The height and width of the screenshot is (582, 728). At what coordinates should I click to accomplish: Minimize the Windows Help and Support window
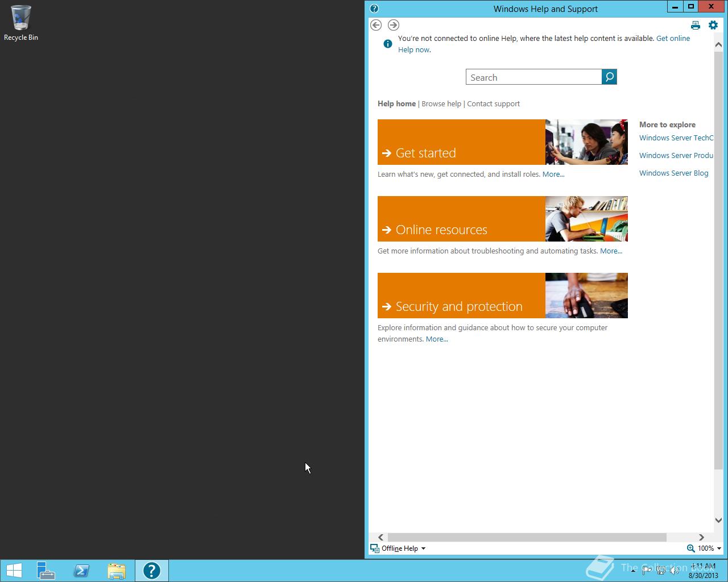675,7
